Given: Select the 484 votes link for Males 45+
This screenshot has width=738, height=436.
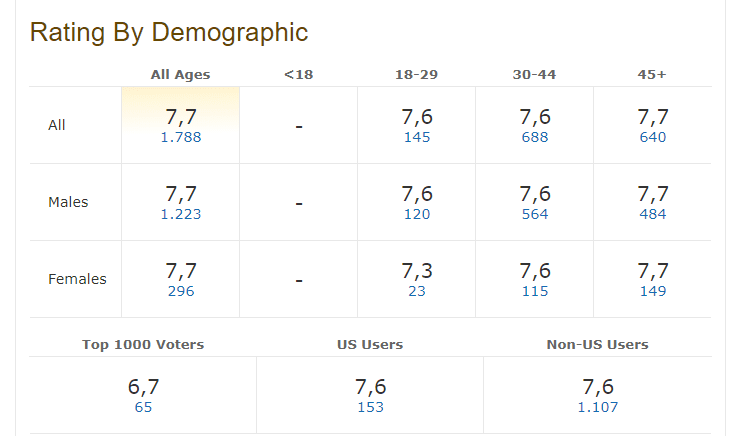Looking at the screenshot, I should [x=653, y=214].
